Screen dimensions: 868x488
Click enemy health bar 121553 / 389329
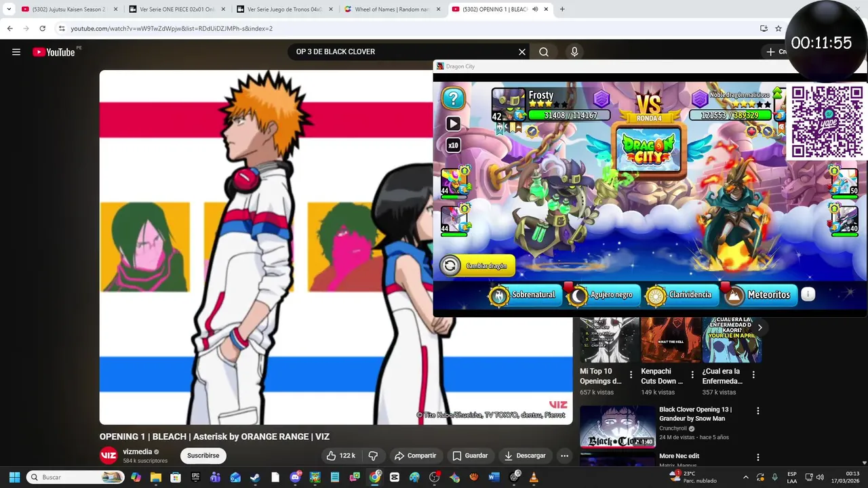(730, 116)
